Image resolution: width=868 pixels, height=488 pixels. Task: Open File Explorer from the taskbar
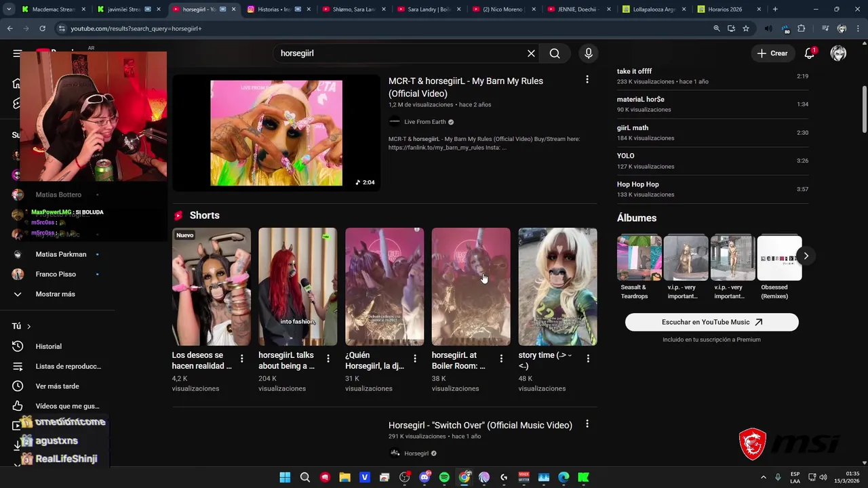[x=344, y=477]
